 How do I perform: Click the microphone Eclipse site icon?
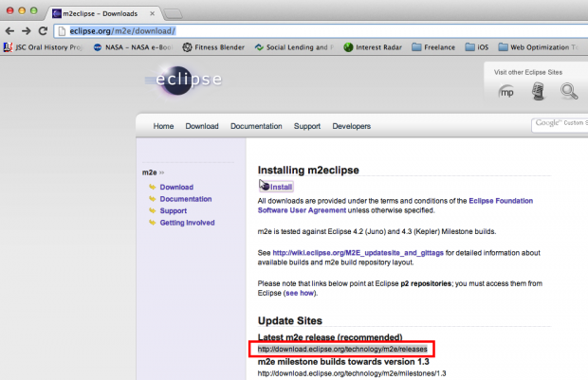(x=538, y=91)
